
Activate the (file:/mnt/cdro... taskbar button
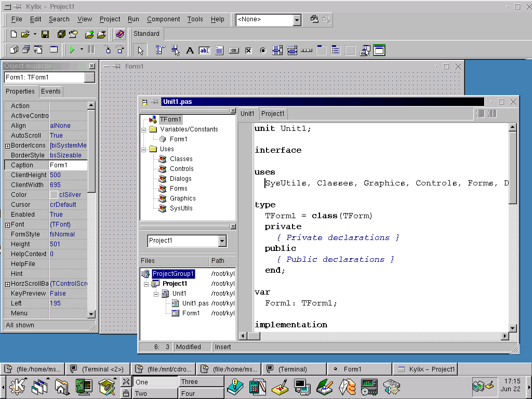click(164, 369)
